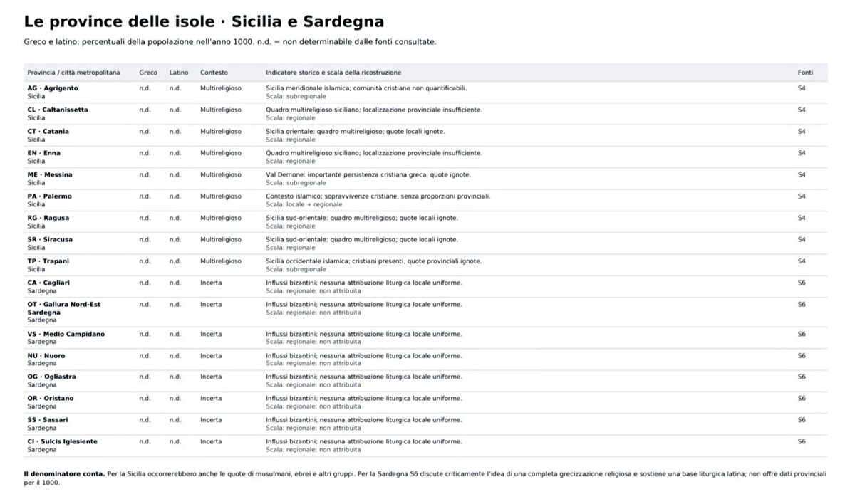Screen dimensions: 855x504
Task: Click the Val Demone description text
Action: coord(368,174)
